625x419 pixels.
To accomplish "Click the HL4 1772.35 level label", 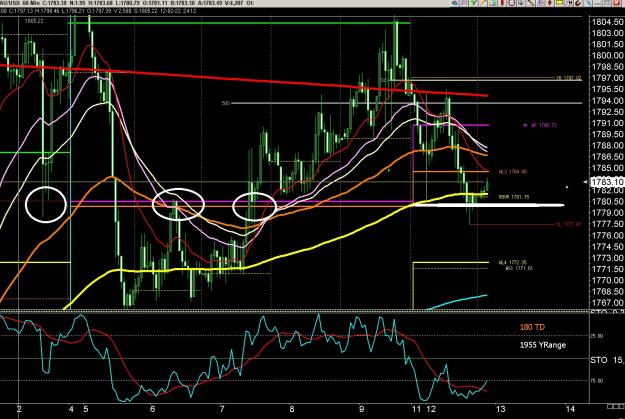I will 513,262.
